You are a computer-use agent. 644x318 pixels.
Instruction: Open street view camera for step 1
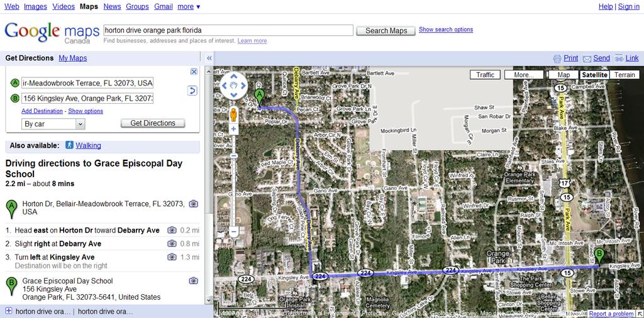tap(172, 231)
